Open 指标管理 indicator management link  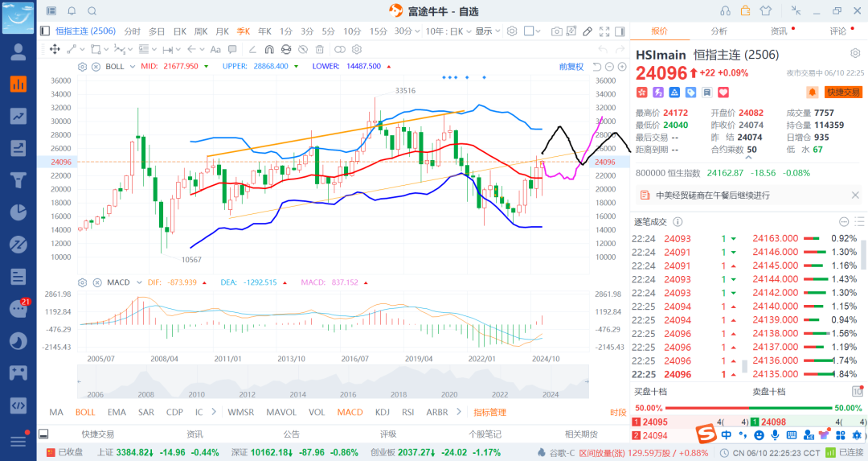tap(489, 412)
